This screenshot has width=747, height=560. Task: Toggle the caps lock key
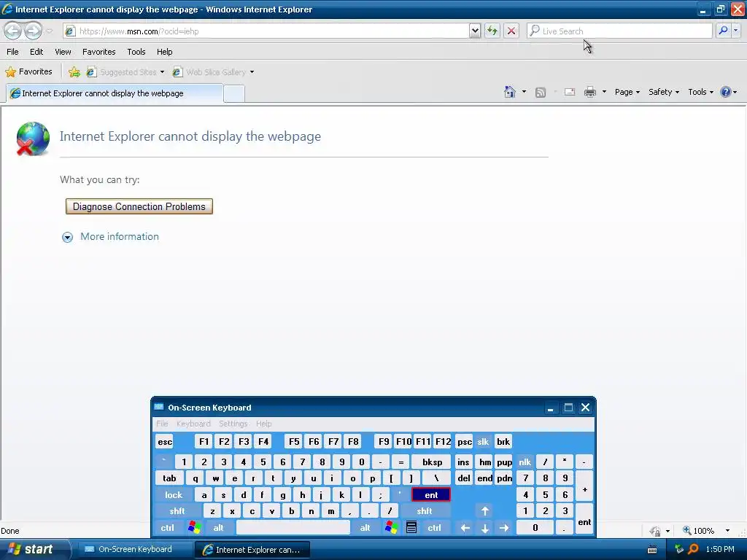coord(174,495)
